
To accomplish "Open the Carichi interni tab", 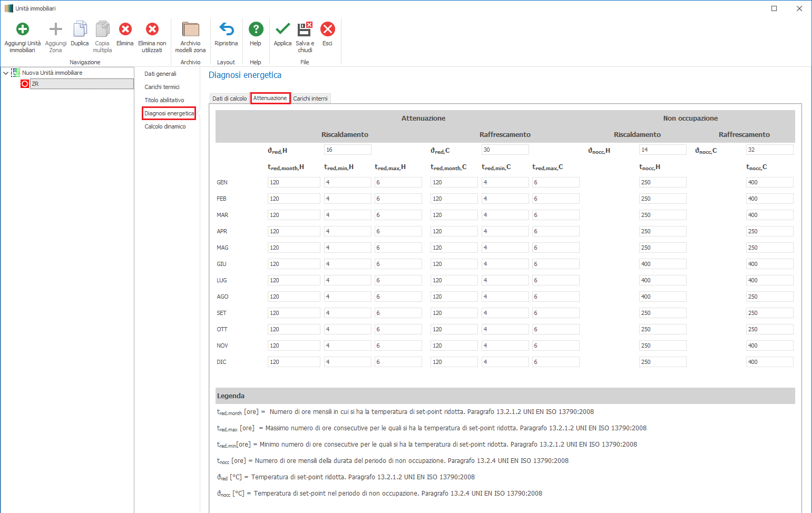I will pyautogui.click(x=310, y=98).
